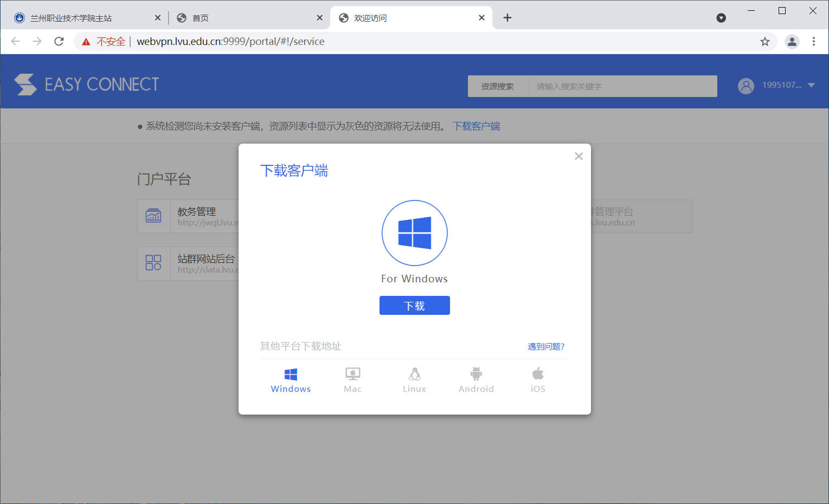Close the download client dialog

(579, 156)
